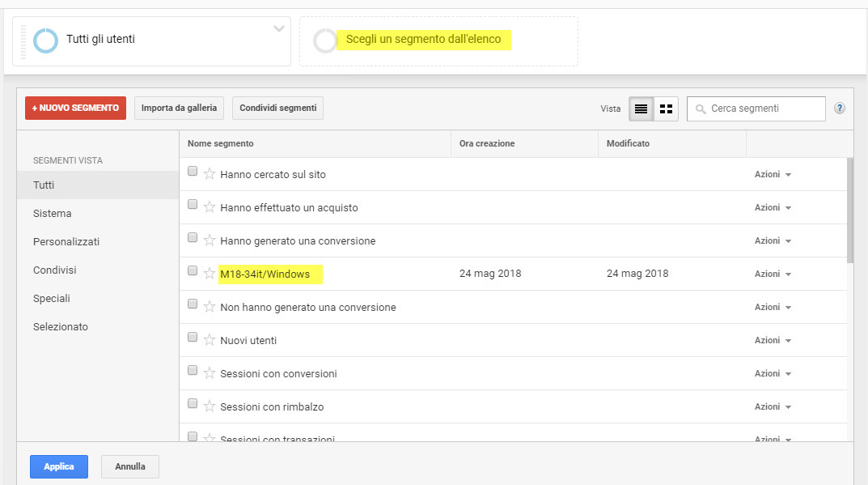Screen dimensions: 868x485
Task: Open the help question mark icon
Action: [839, 108]
